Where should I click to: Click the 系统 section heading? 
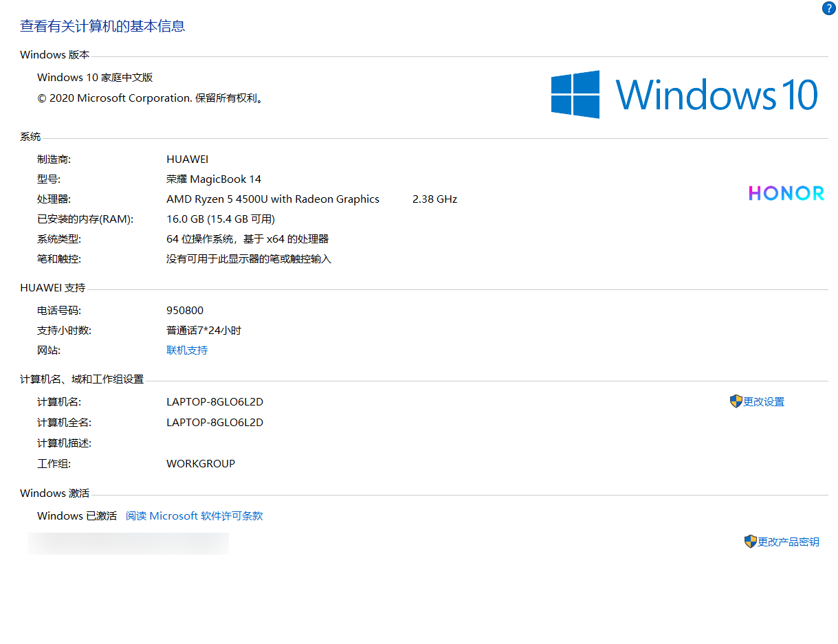click(x=30, y=137)
